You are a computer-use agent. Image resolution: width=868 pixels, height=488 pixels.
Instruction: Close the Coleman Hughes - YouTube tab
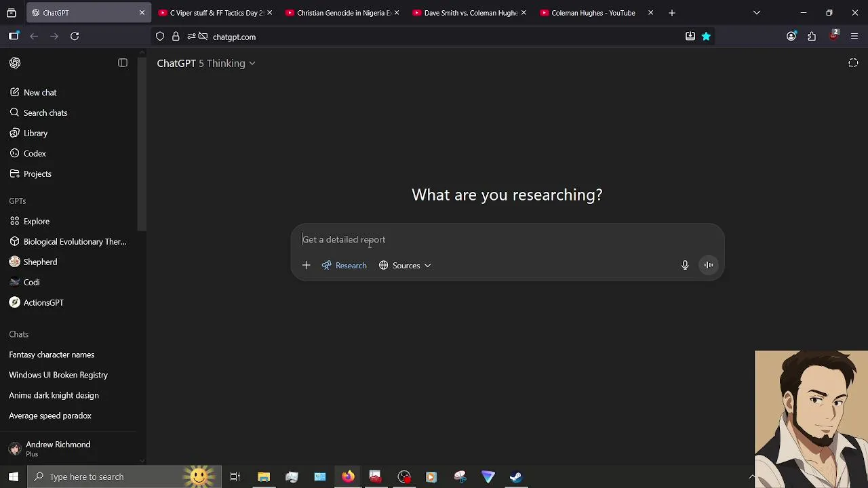651,13
